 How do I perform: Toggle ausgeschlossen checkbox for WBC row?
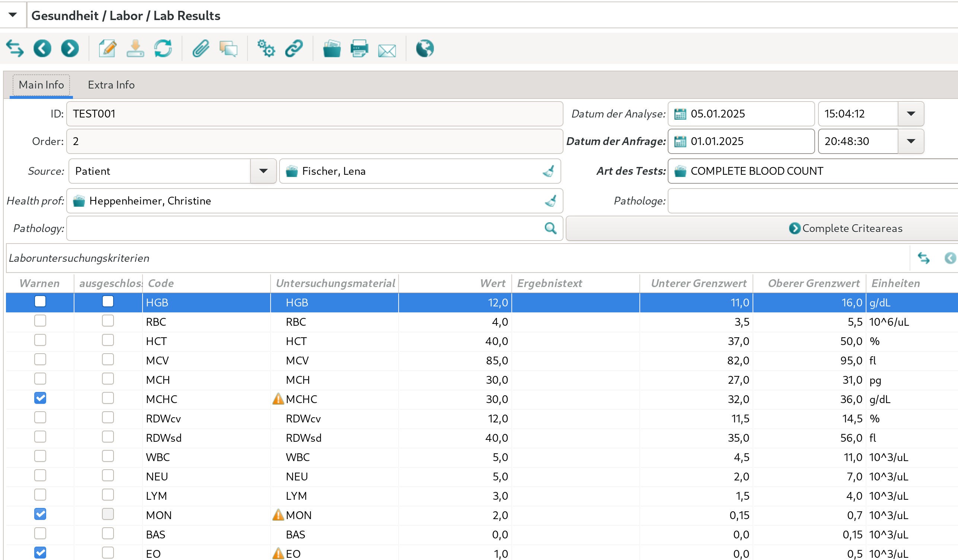coord(108,456)
